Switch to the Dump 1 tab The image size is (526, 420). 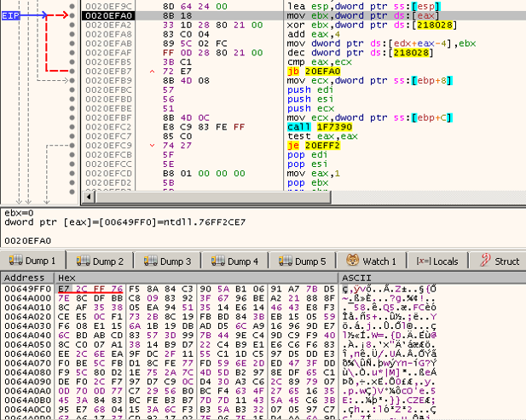pyautogui.click(x=32, y=261)
